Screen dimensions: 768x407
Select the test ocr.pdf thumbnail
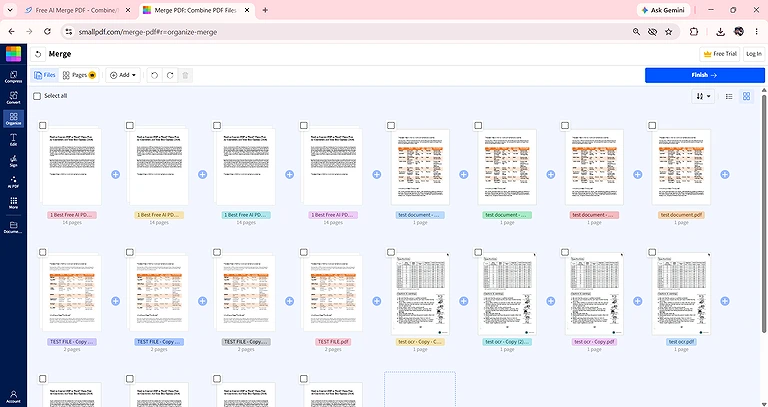[681, 293]
